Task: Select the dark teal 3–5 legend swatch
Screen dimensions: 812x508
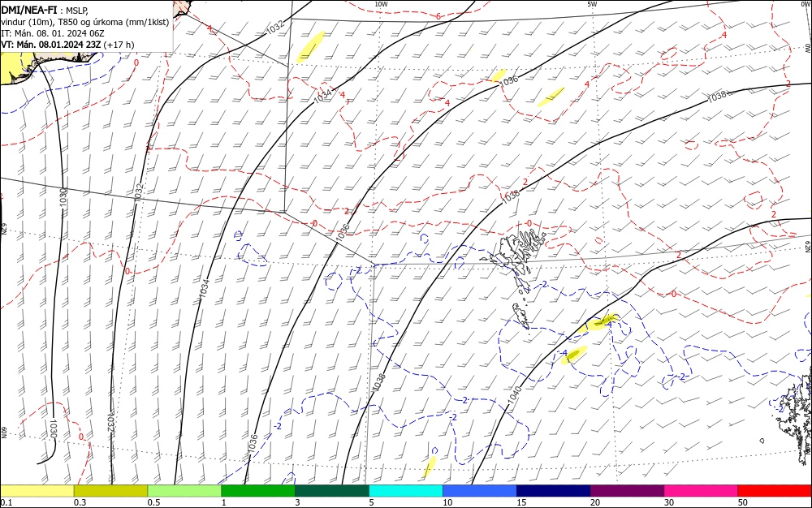Action: [x=332, y=491]
